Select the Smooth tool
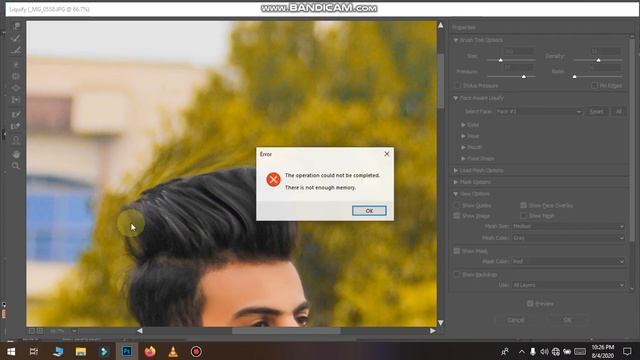The image size is (640, 360). (16, 51)
